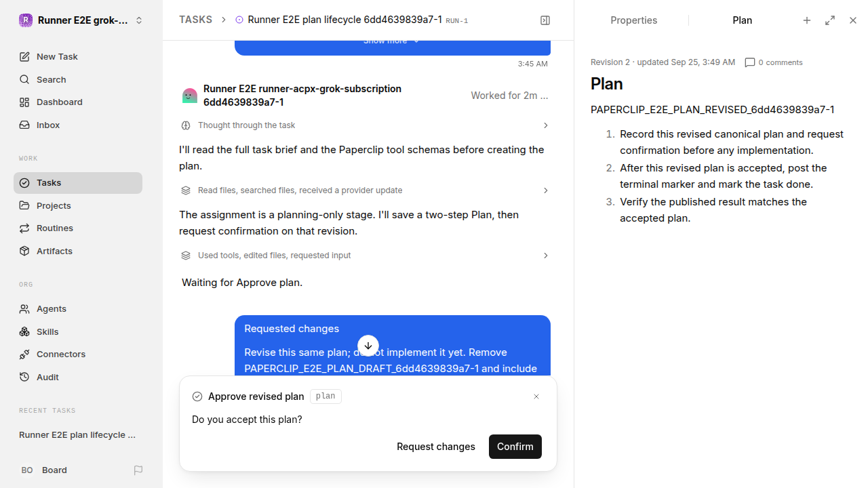Confirm the revised plan
This screenshot has height=488, width=868.
pyautogui.click(x=515, y=447)
